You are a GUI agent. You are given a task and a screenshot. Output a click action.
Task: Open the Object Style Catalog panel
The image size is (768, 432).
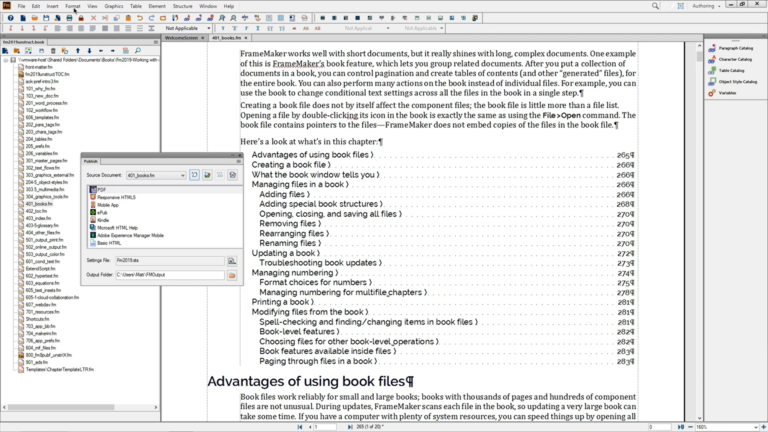click(732, 82)
